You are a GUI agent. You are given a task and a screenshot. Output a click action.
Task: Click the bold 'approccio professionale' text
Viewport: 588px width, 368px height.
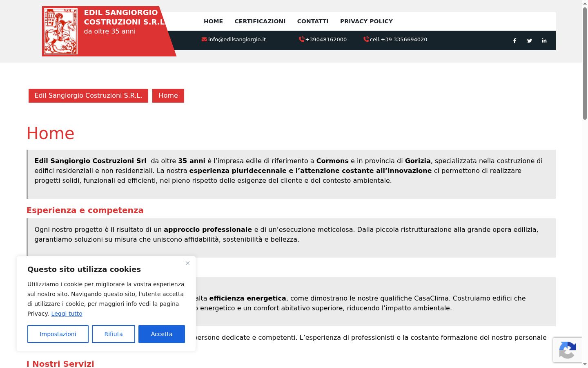pos(208,230)
